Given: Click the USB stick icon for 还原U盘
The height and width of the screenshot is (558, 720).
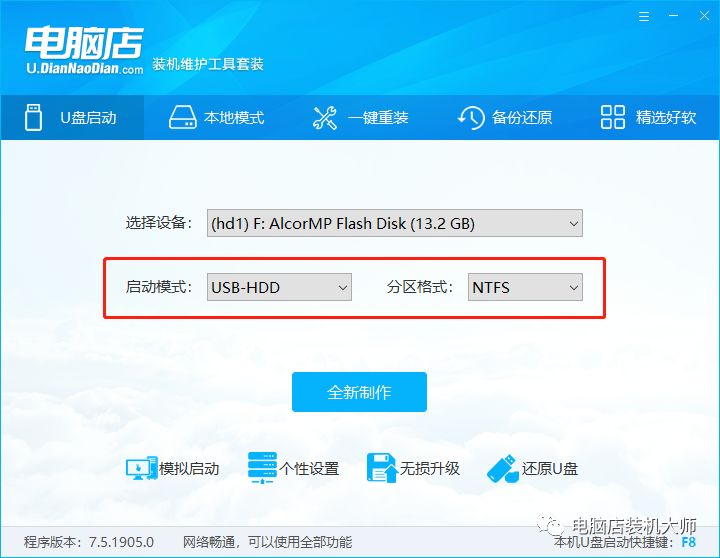Looking at the screenshot, I should pyautogui.click(x=503, y=468).
